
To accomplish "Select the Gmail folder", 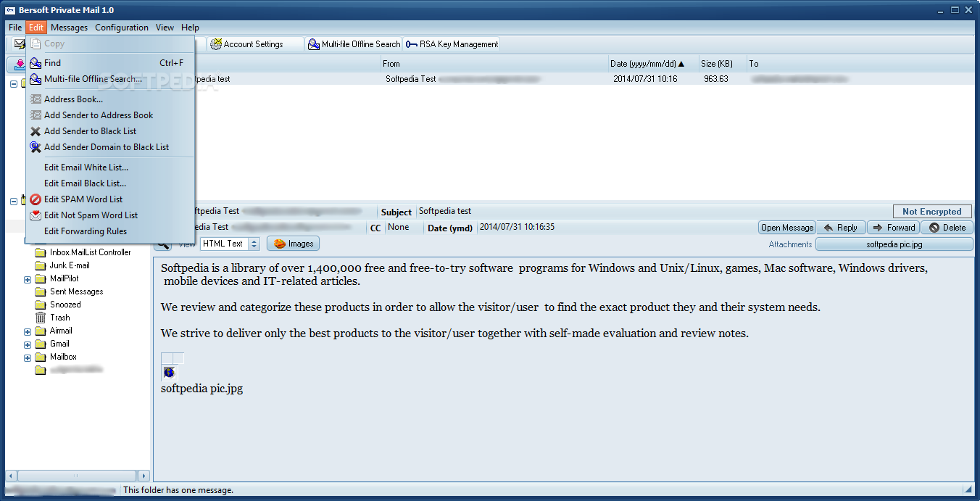I will (x=59, y=344).
